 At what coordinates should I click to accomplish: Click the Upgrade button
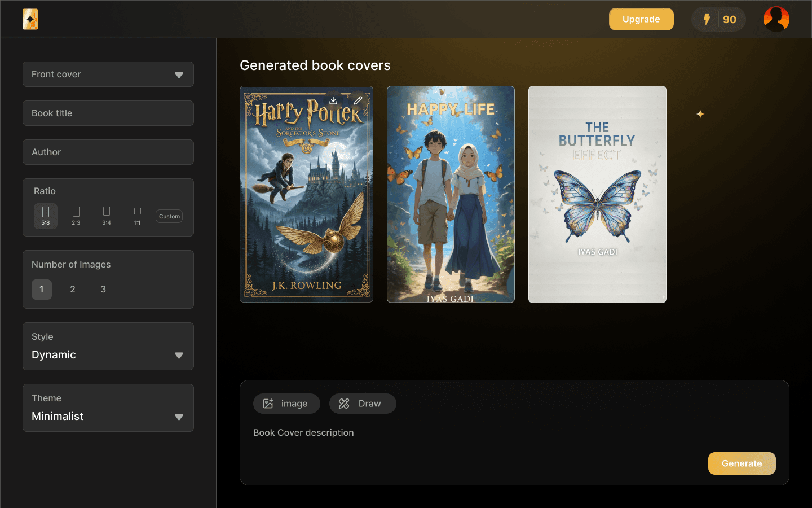point(641,19)
